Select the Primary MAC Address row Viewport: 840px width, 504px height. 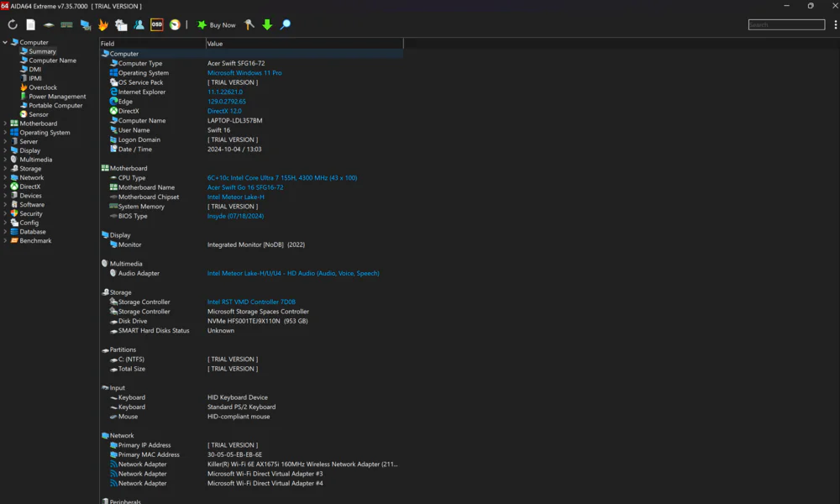(x=252, y=454)
